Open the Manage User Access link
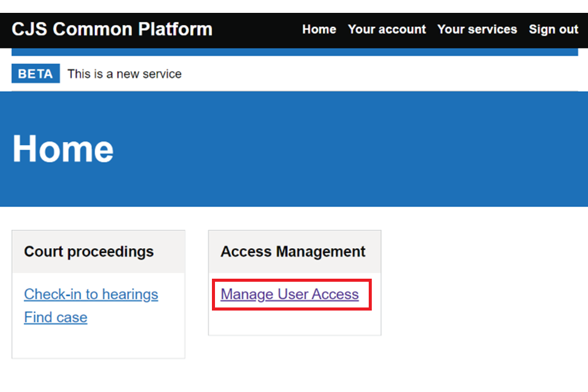 [x=289, y=295]
